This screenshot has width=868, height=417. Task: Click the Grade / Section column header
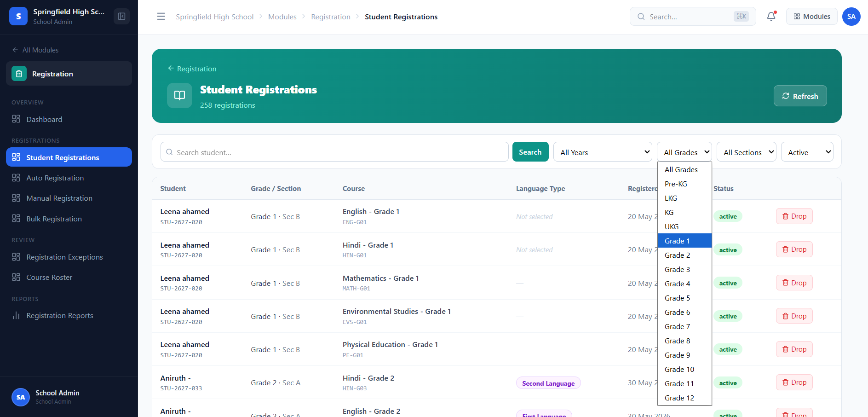pos(276,188)
